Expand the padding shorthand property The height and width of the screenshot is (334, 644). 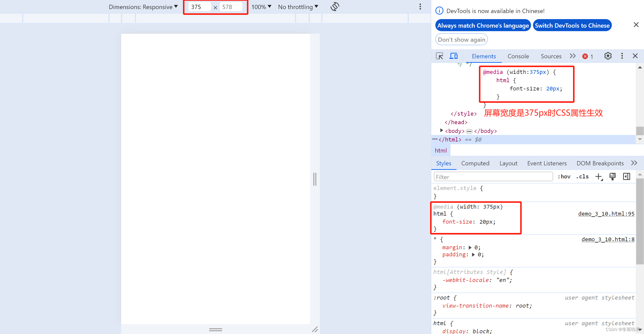tap(473, 255)
